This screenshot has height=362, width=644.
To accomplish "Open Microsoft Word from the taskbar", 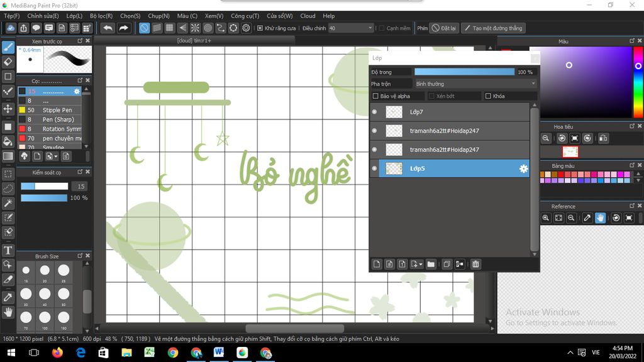I will click(x=219, y=352).
